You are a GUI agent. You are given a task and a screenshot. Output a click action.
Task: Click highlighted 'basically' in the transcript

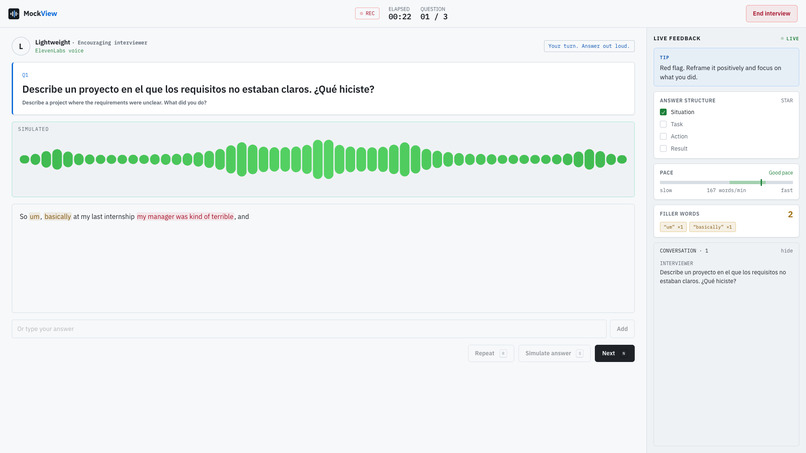pos(58,216)
